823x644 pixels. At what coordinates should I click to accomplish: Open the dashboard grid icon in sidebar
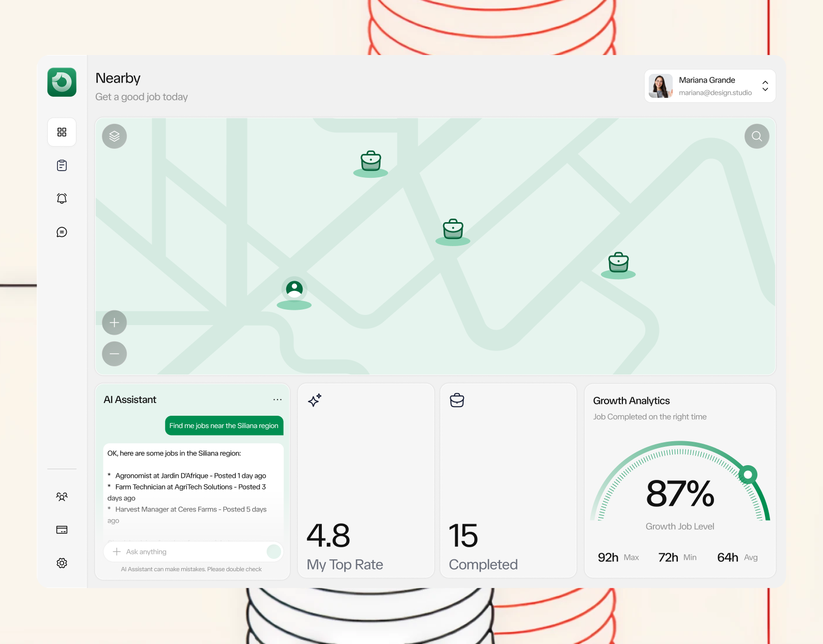62,132
